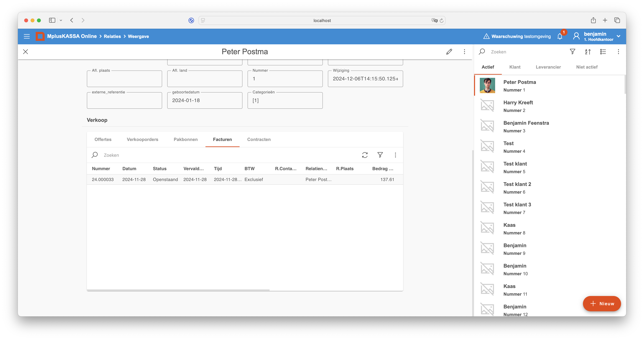The image size is (644, 340).
Task: Switch to the Klant tab
Action: tap(515, 67)
